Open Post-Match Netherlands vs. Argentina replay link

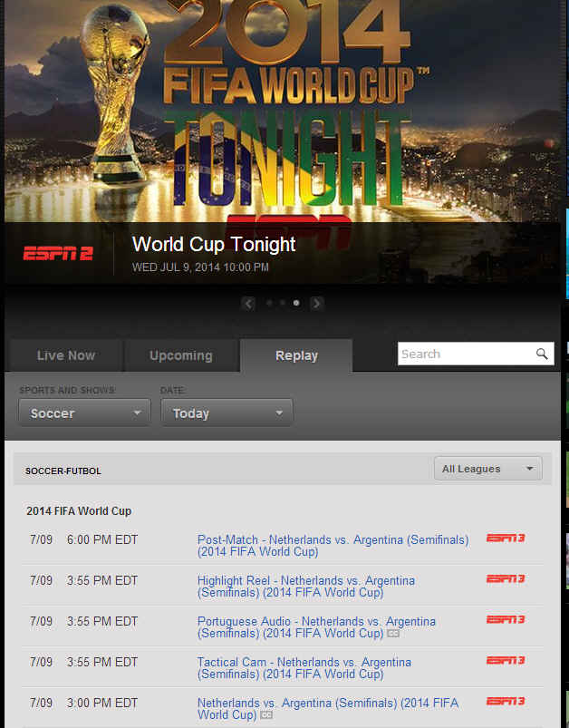coord(333,546)
